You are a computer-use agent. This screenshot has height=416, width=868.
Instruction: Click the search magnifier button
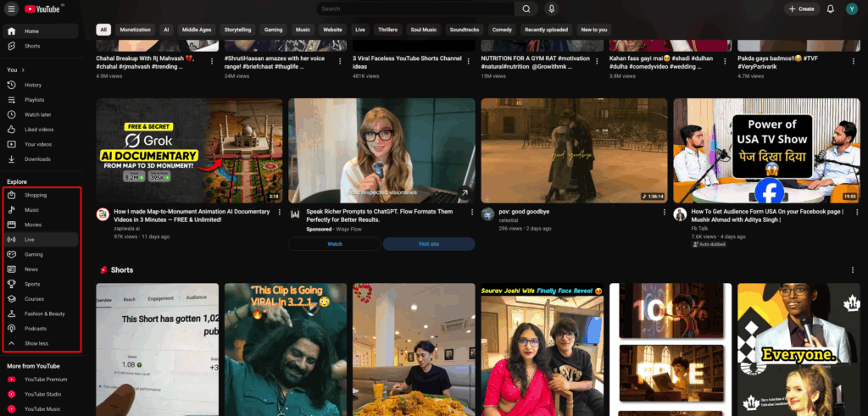(x=526, y=8)
